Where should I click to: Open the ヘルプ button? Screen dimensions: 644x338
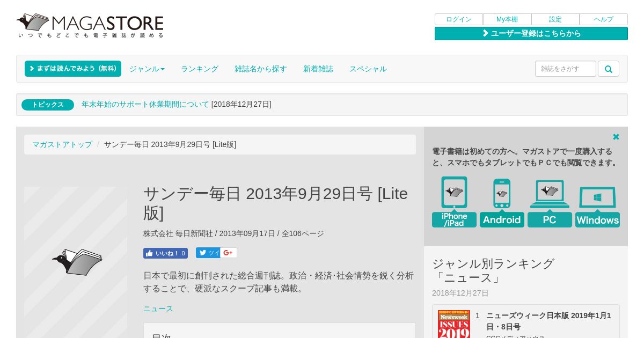(604, 19)
